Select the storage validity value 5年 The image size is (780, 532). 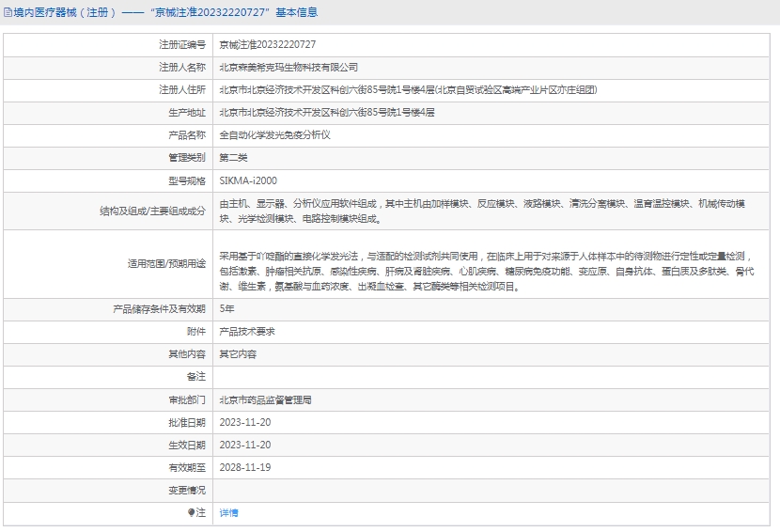point(226,308)
